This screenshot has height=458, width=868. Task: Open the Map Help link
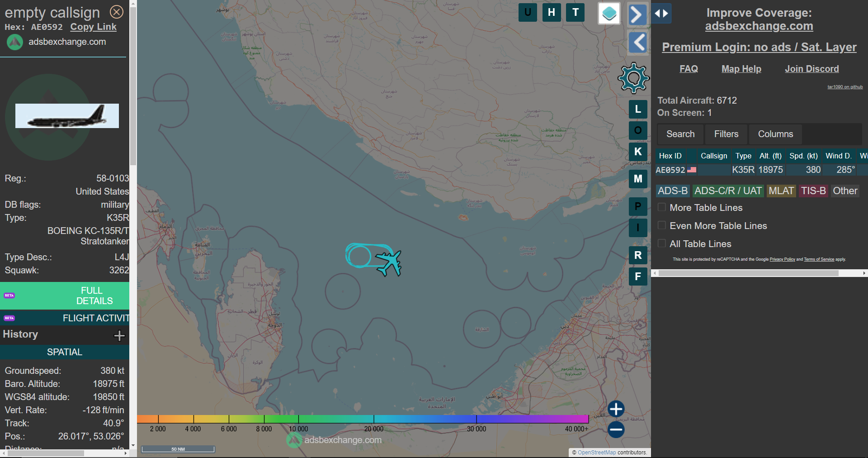pyautogui.click(x=741, y=69)
